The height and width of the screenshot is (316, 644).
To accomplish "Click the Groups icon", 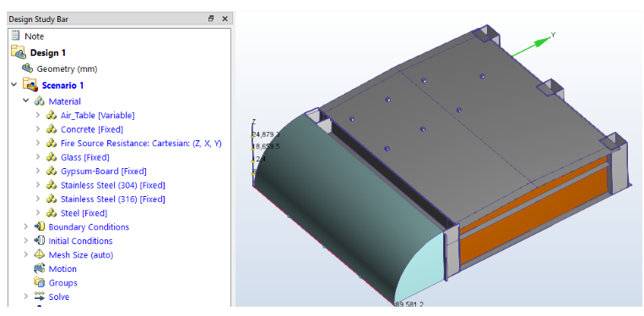I will pos(40,282).
